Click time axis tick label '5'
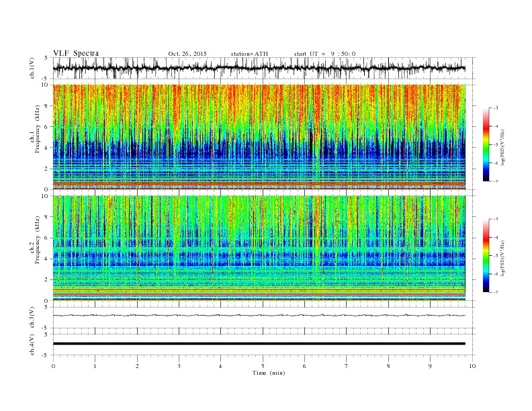532x411 pixels. click(263, 366)
